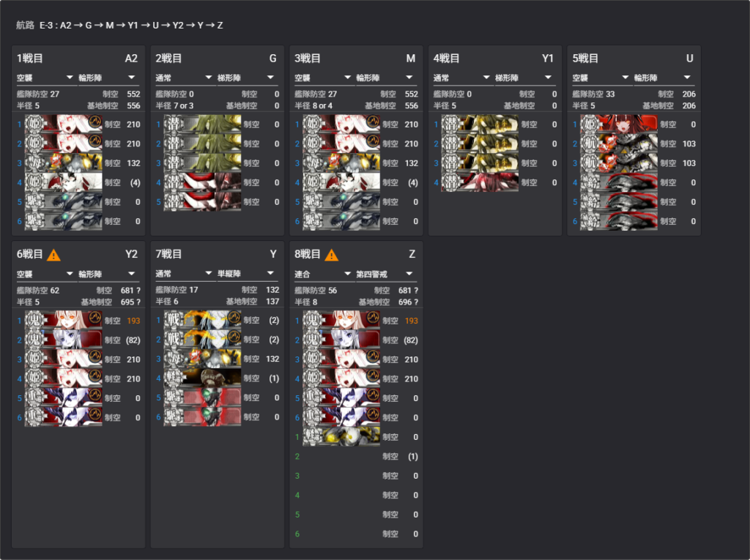
Task: Select enemy 4 submarine banner in 4戦目
Action: [x=480, y=182]
